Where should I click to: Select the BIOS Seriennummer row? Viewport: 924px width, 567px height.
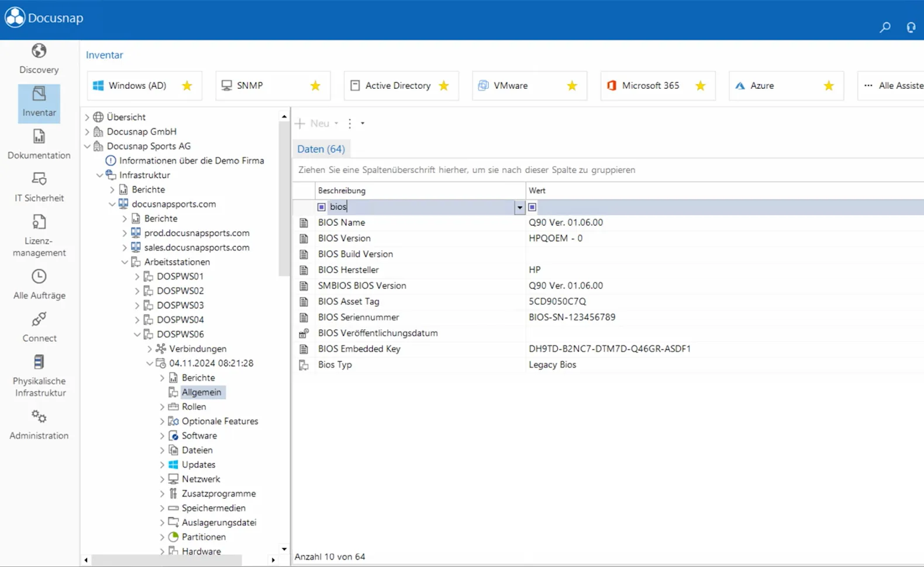pos(608,317)
